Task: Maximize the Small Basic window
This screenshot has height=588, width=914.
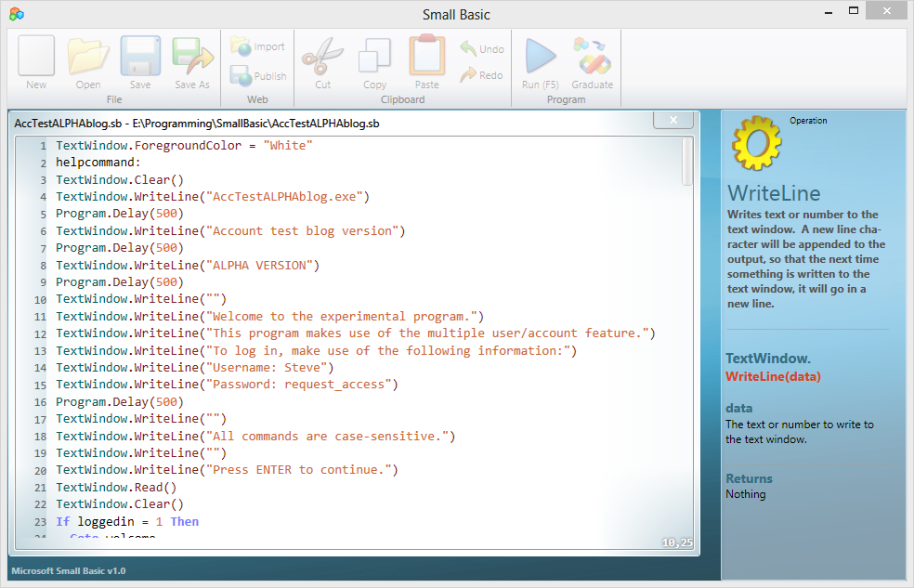Action: tap(854, 10)
